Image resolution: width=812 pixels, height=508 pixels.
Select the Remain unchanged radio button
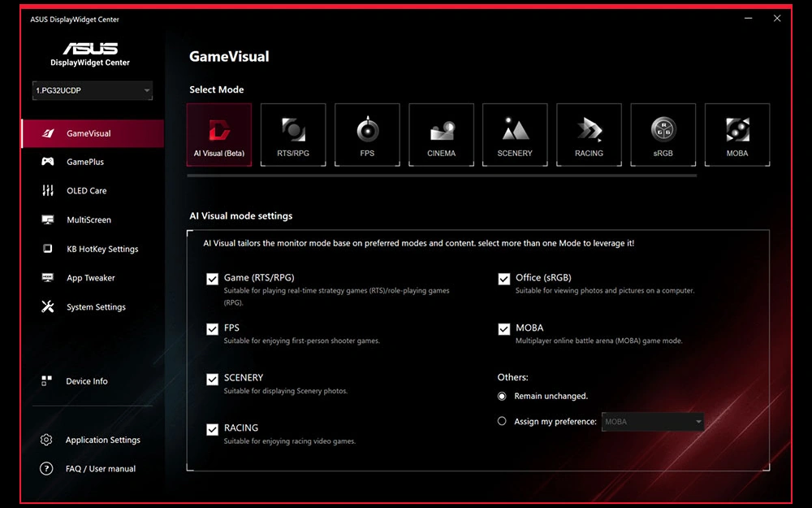[x=502, y=396]
